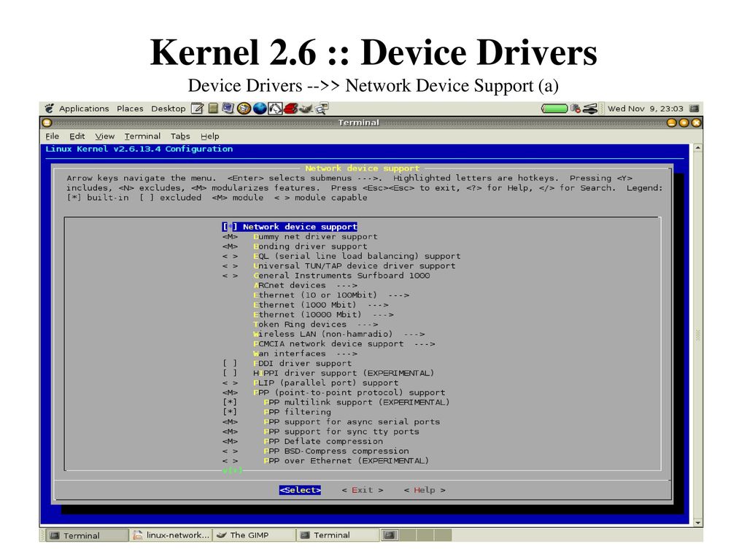
Task: Select PLIP parallel port support
Action: [310, 383]
